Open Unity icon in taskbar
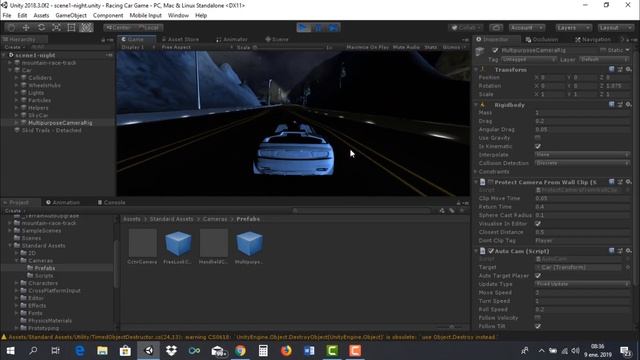The width and height of the screenshot is (640, 360). tap(149, 351)
